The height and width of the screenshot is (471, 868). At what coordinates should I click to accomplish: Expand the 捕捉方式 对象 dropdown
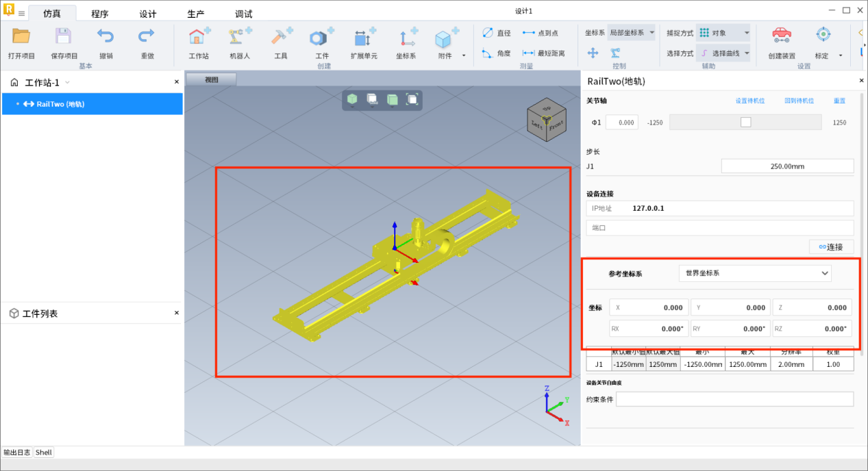pos(723,33)
